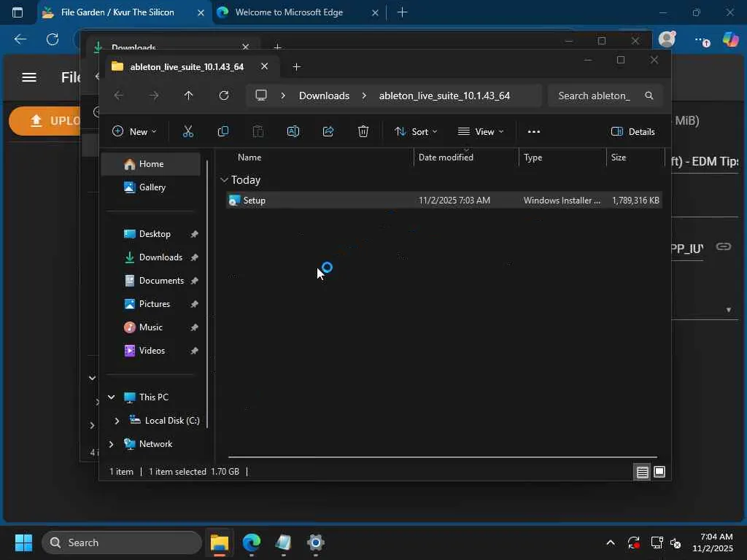This screenshot has width=747, height=560.
Task: Go up one folder level
Action: pyautogui.click(x=189, y=96)
